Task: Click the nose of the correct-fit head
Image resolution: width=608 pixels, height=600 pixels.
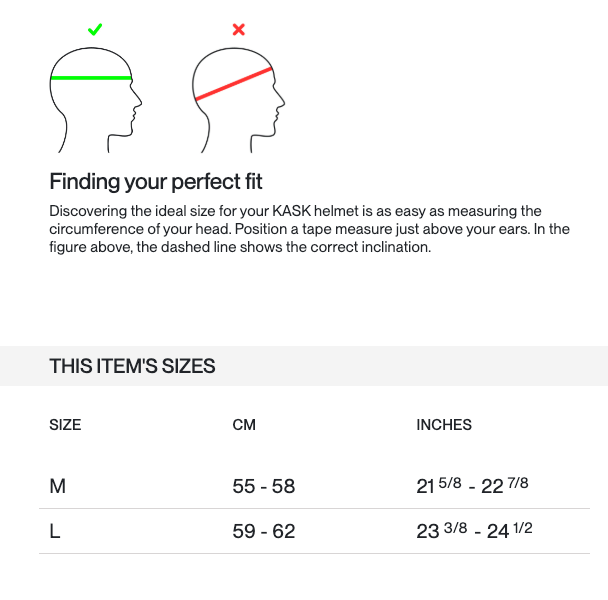Action: [139, 99]
